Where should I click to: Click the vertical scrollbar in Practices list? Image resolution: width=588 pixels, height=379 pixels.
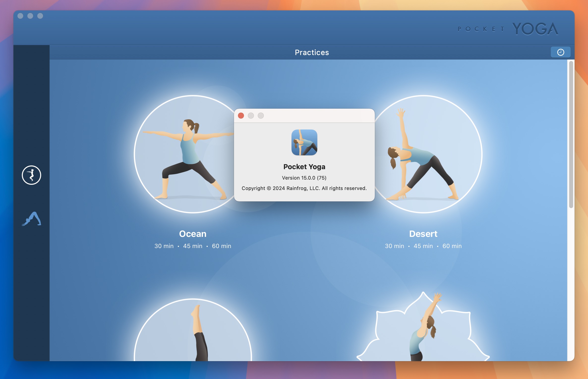571,134
